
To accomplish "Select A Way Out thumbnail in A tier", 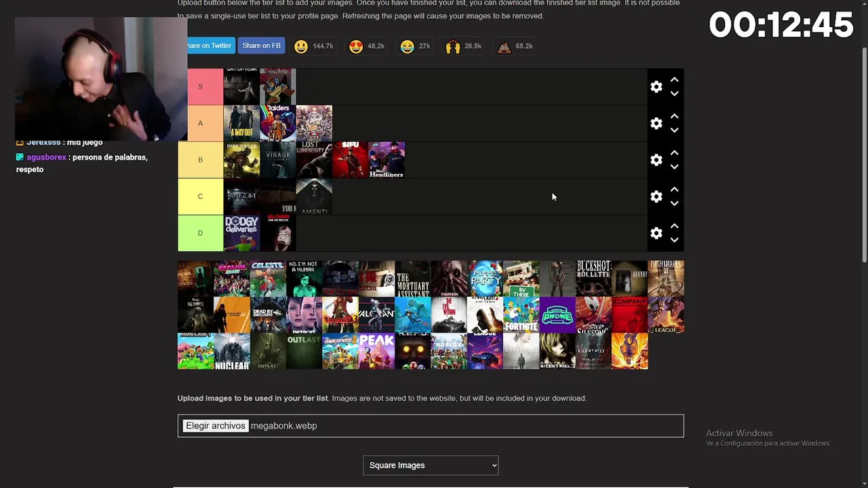I will pos(241,123).
